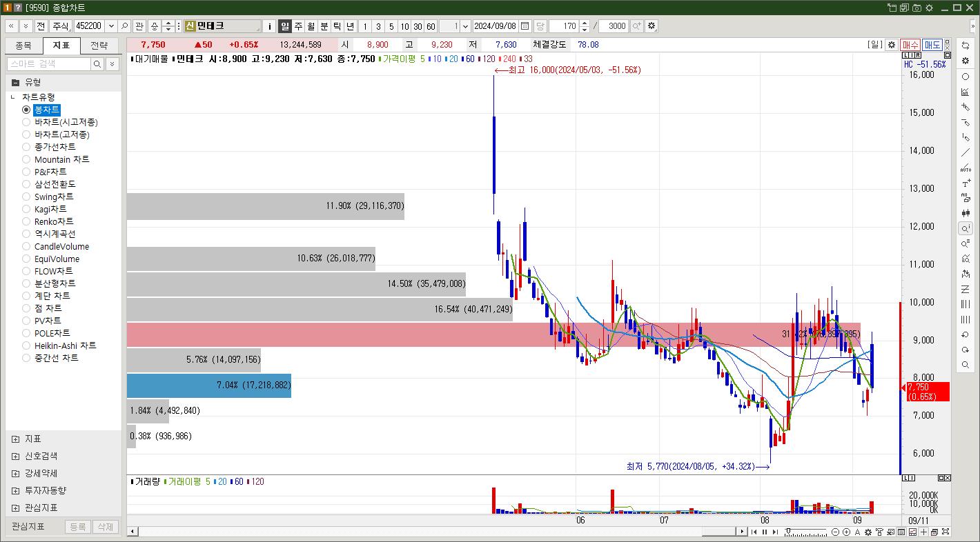Select 삼선전환도 radio option
This screenshot has height=542, width=980.
click(x=26, y=184)
